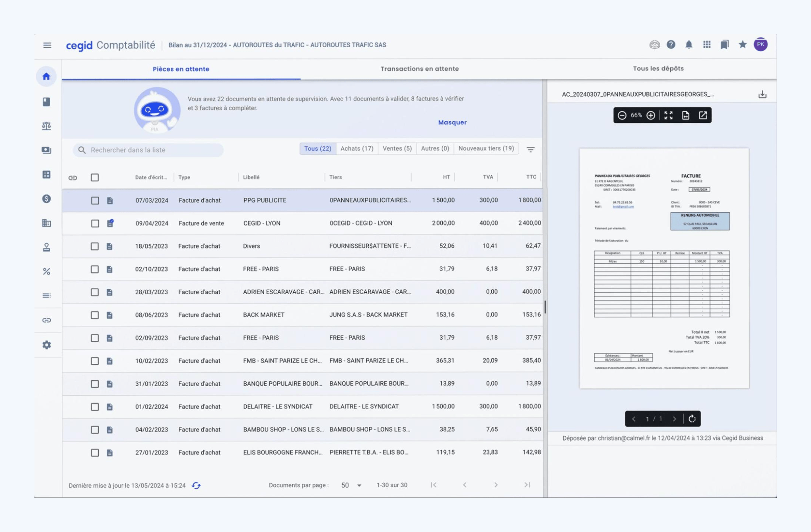Screen dimensions: 811x532
Task: Go to the last list page
Action: [527, 485]
